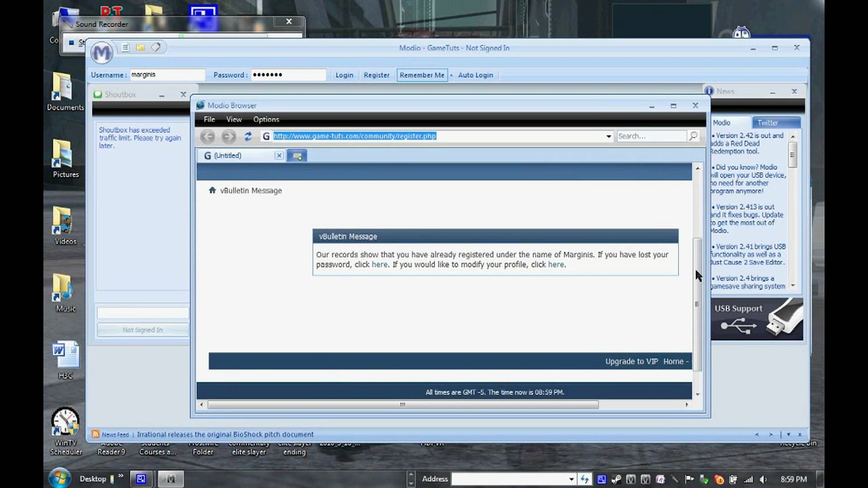Click the tag icon in Modio toolbar
868x488 pixels.
click(x=156, y=47)
